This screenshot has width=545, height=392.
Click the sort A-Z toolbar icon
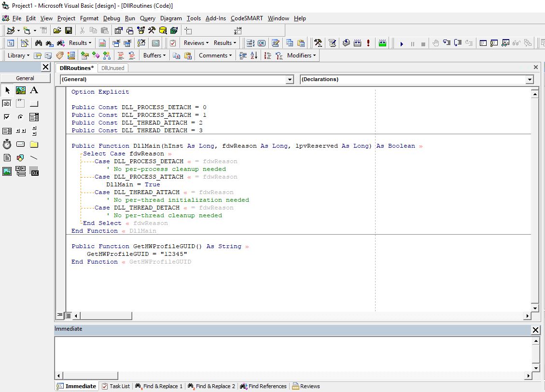[254, 56]
